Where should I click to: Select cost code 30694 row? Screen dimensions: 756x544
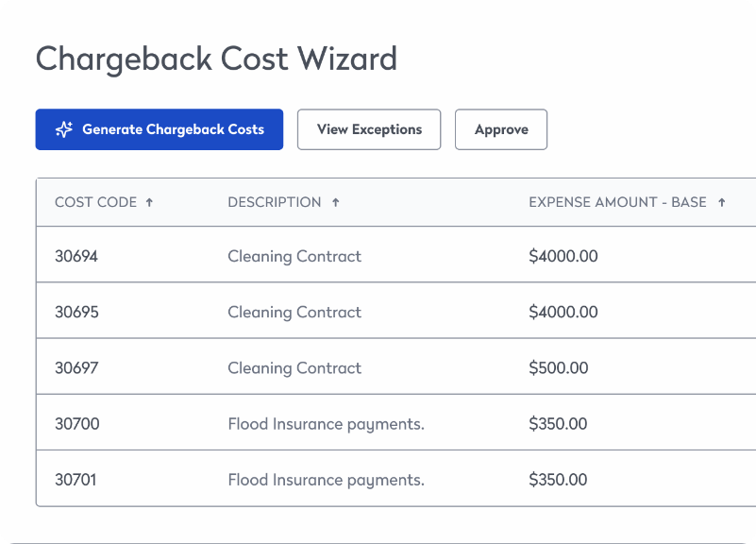point(76,256)
